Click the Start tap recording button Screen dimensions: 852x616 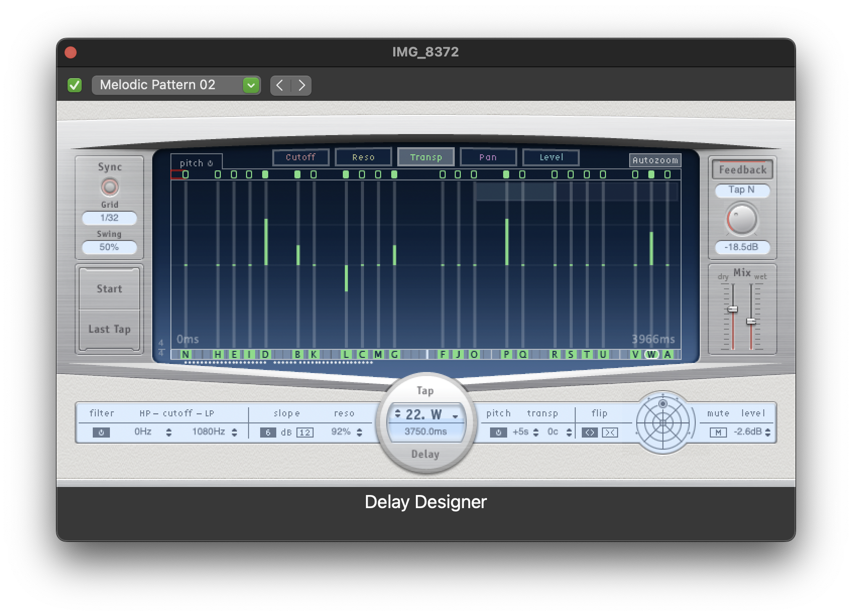pyautogui.click(x=109, y=289)
